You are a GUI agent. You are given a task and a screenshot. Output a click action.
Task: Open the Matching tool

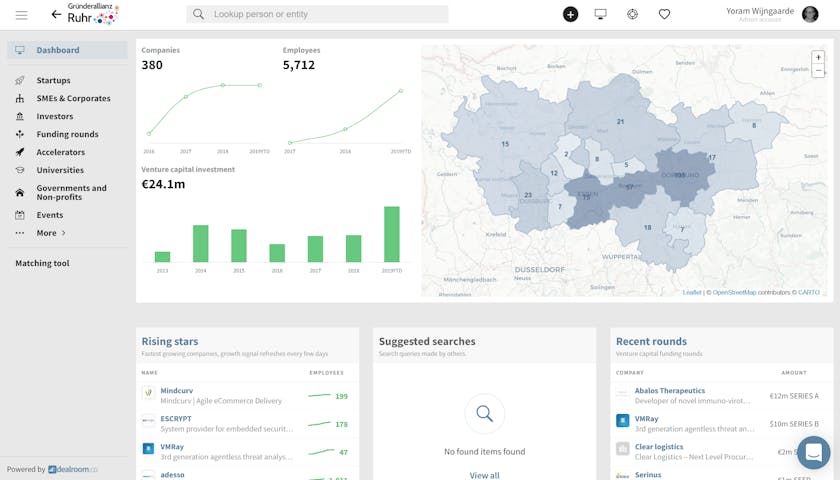click(x=42, y=263)
